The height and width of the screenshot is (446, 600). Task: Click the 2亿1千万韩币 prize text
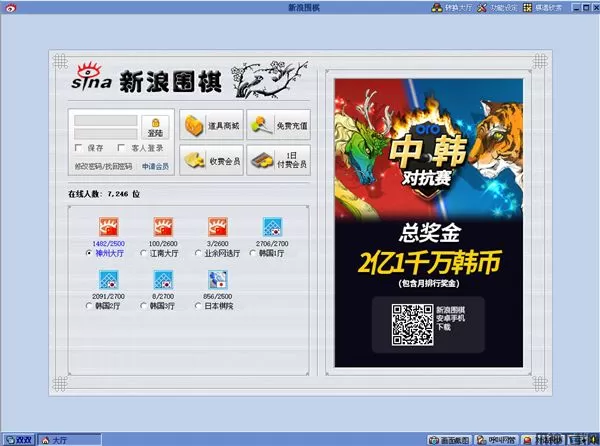click(x=429, y=263)
